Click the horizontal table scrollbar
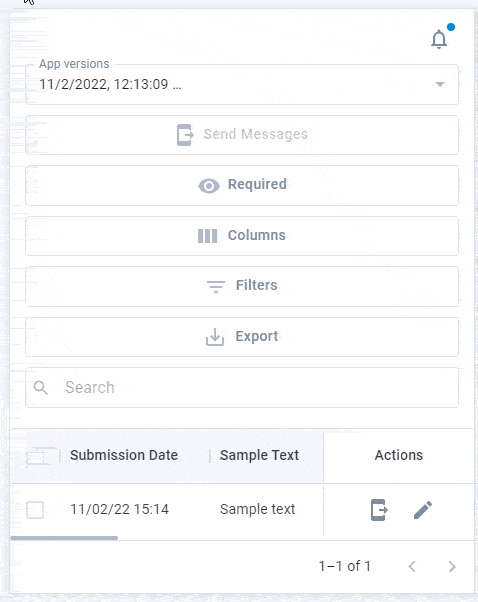This screenshot has width=478, height=602. [x=64, y=538]
